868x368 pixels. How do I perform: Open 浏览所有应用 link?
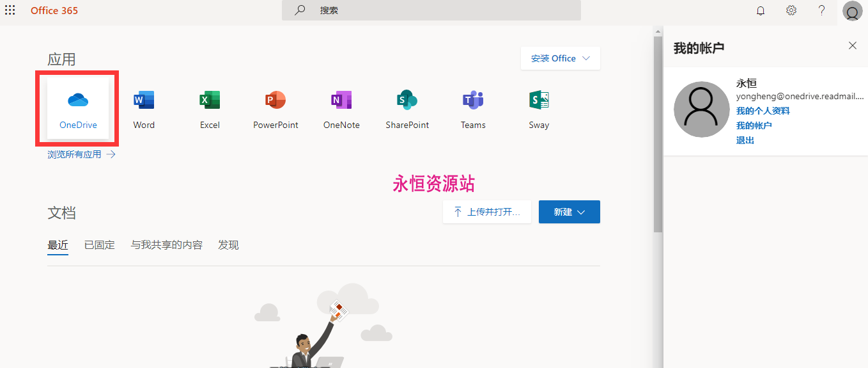(81, 154)
